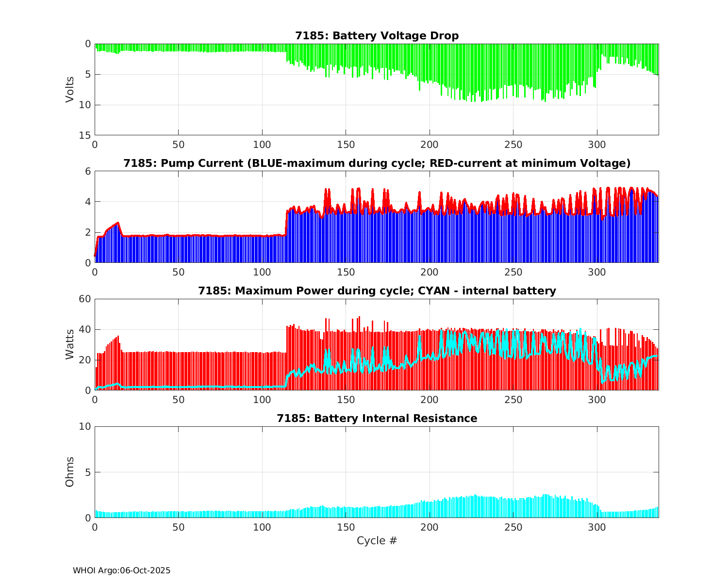
Task: Click the Volts y-axis label
Action: [x=70, y=89]
